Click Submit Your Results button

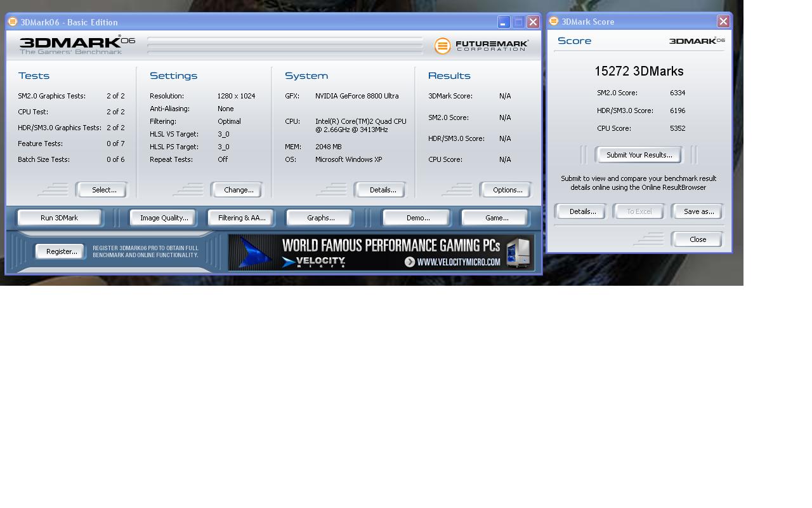pos(639,155)
